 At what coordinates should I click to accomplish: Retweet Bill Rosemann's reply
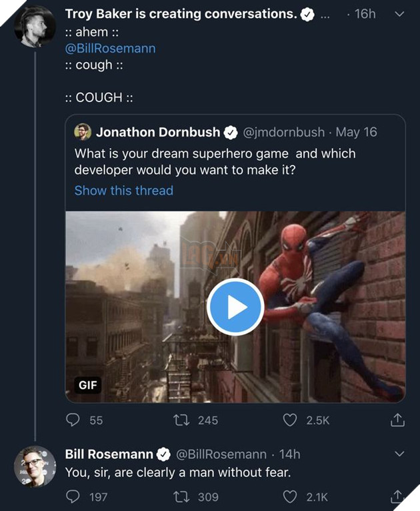[180, 496]
